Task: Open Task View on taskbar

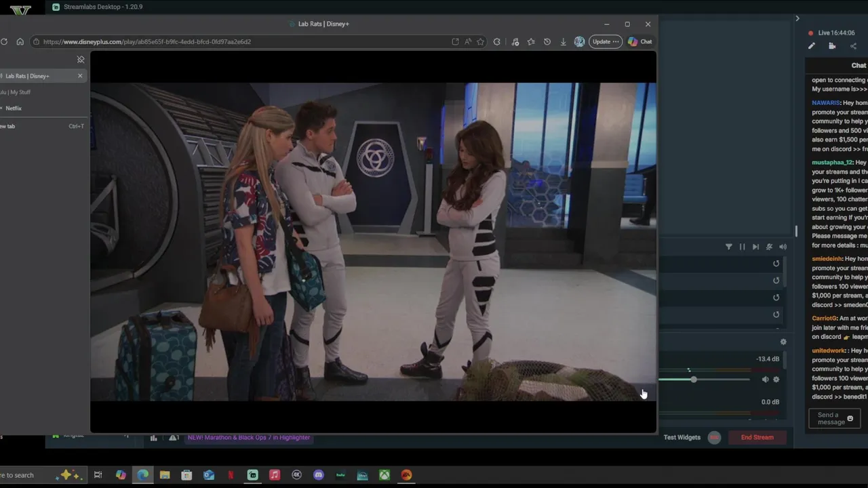Action: tap(98, 475)
